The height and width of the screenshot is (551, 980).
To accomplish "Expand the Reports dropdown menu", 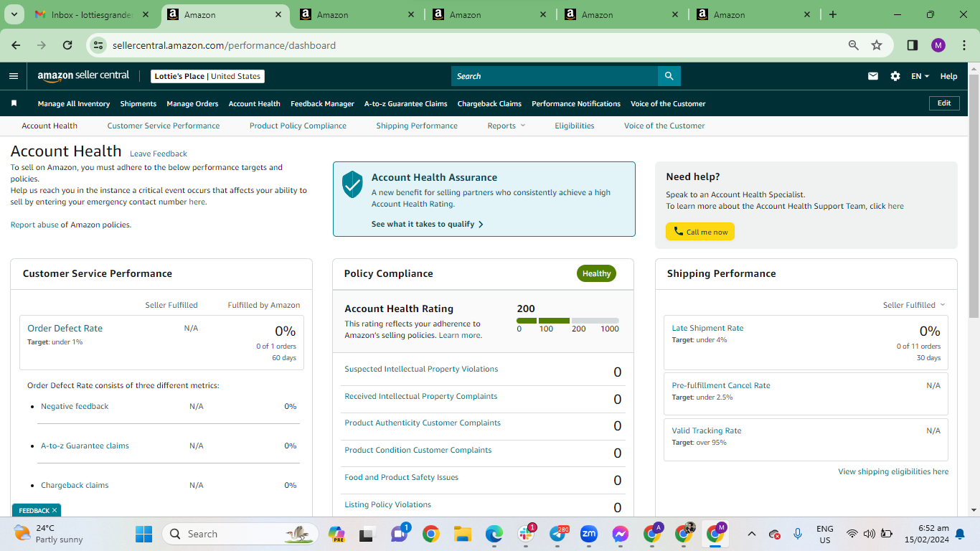I will pos(507,126).
